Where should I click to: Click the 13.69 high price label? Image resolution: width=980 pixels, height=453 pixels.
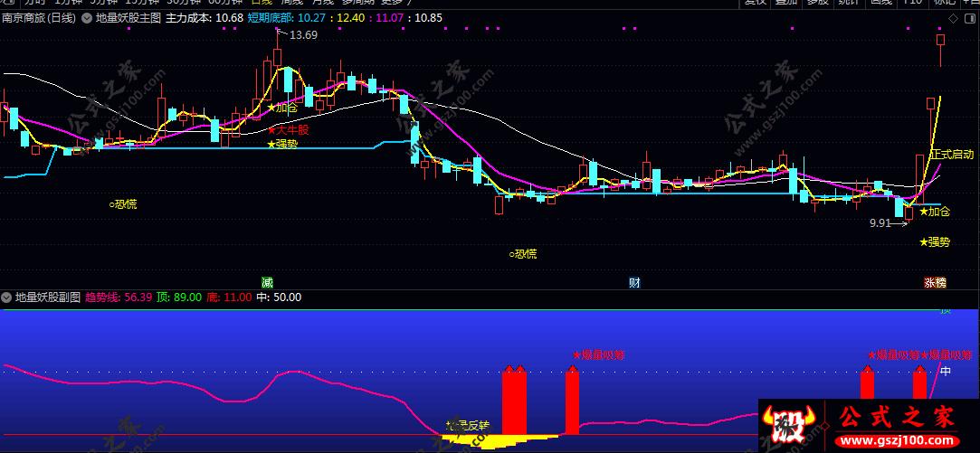304,35
